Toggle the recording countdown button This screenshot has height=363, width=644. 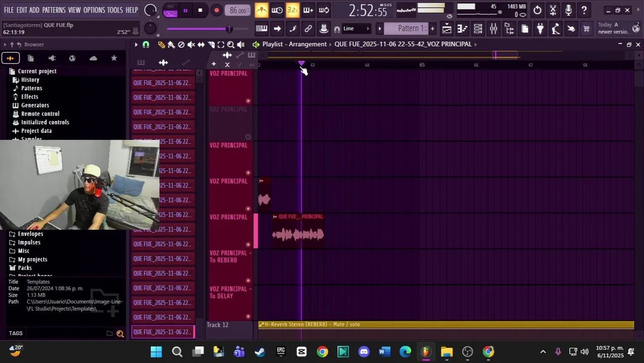(293, 10)
